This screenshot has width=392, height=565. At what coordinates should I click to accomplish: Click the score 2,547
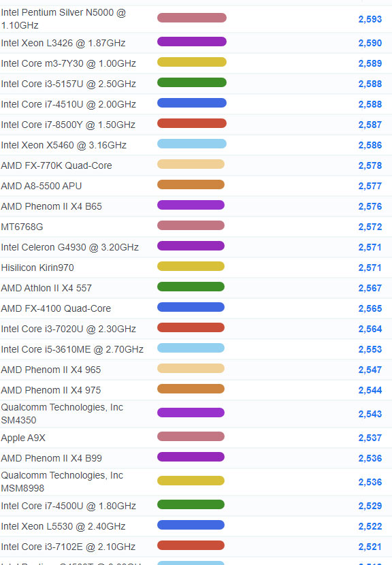370,370
